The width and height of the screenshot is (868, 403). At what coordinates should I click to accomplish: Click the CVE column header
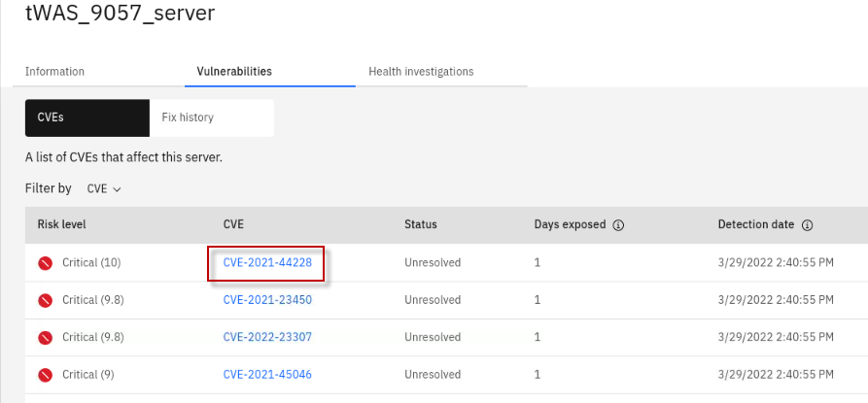(233, 224)
